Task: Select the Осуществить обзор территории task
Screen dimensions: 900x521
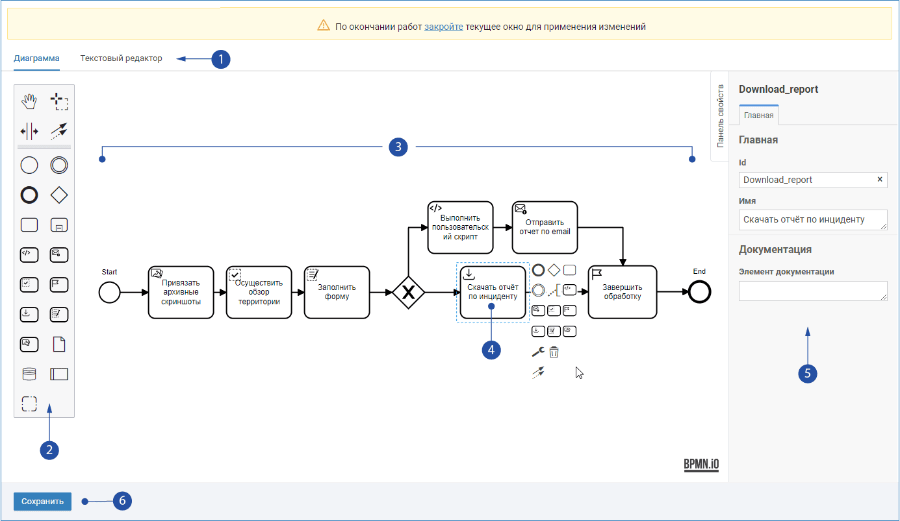Action: 259,292
